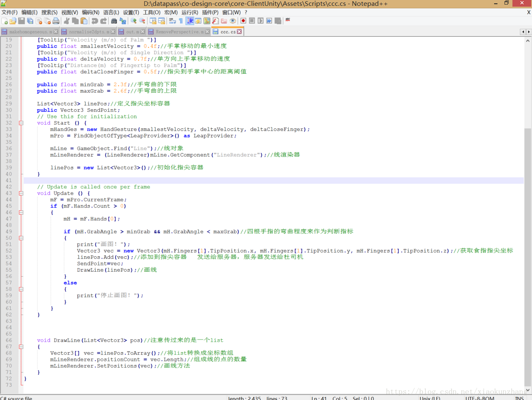Screen dimensions: 532x400
Task: Open the Replace dialog icon
Action: tap(123, 21)
